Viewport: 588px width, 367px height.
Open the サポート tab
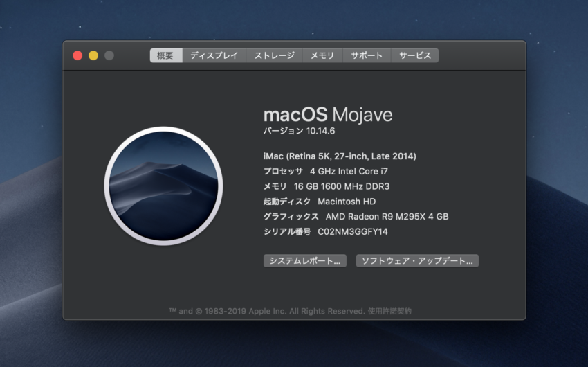coord(367,55)
